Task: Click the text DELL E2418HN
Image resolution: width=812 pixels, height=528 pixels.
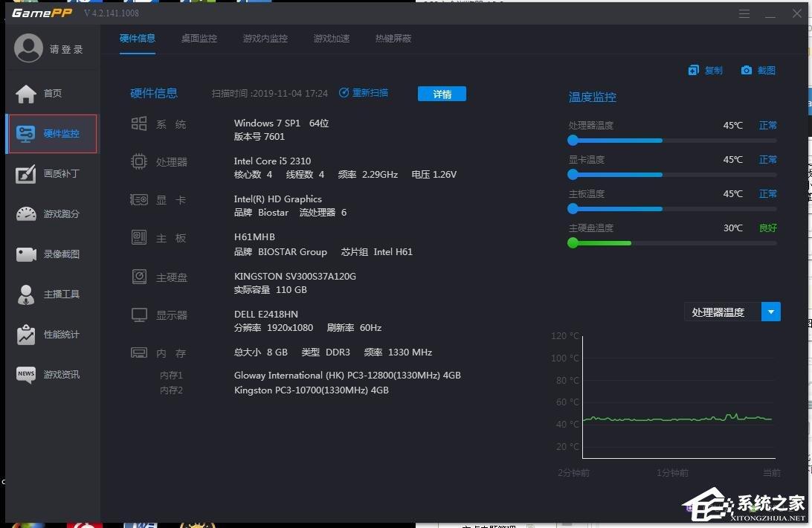Action: tap(265, 314)
